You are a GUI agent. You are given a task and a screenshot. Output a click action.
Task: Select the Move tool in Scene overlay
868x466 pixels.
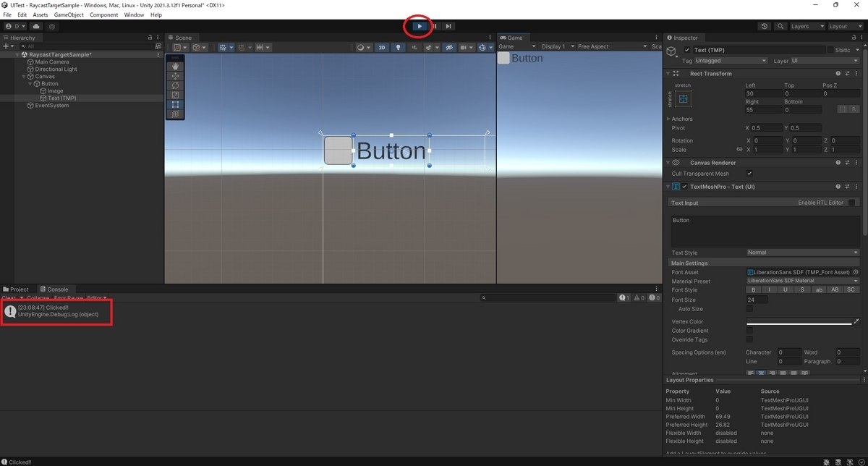tap(175, 76)
